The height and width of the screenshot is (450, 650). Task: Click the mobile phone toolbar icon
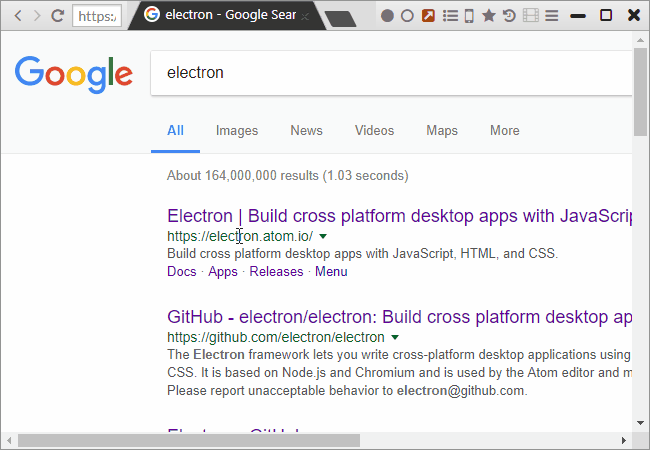click(469, 16)
